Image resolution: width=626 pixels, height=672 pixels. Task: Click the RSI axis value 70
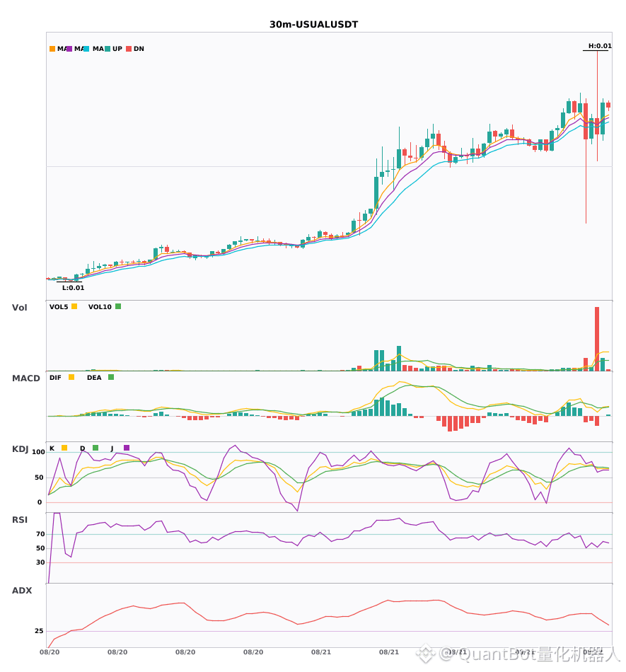(x=41, y=534)
